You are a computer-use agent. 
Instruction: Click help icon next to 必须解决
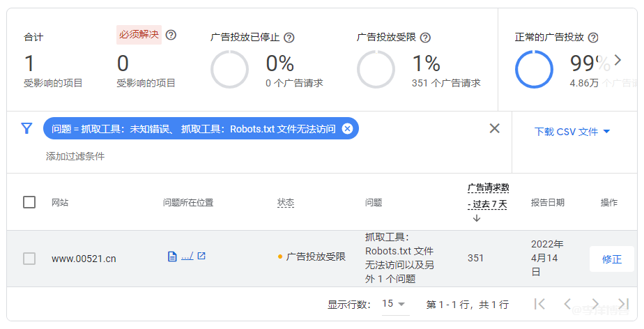click(x=171, y=35)
